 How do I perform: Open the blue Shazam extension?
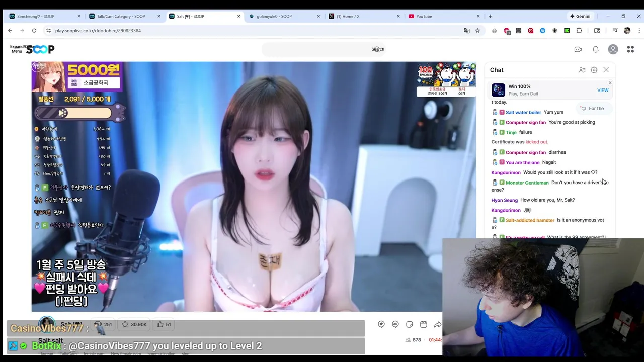[543, 31]
